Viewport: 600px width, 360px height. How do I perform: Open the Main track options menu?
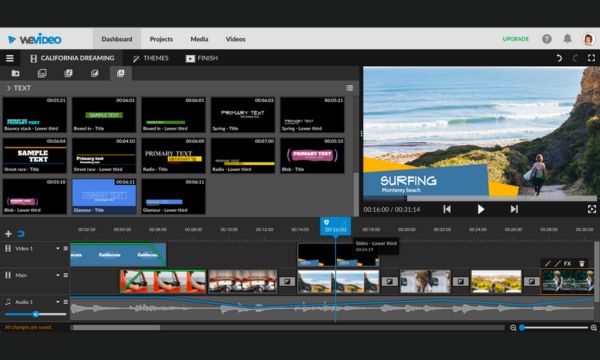point(65,275)
